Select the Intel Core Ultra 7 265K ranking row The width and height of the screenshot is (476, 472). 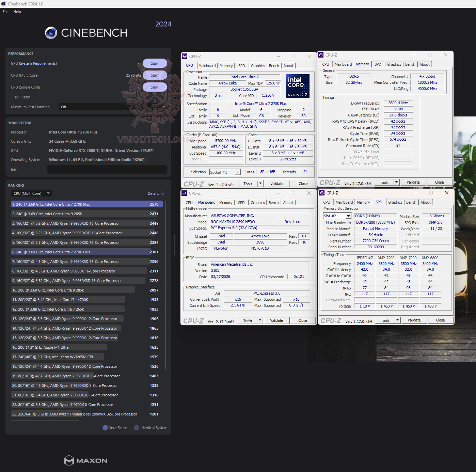coord(87,309)
